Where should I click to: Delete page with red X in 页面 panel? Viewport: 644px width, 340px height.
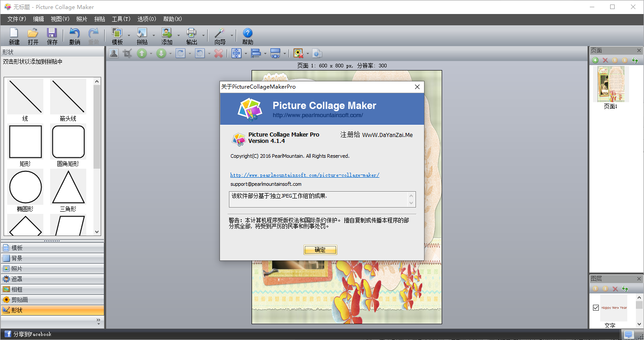click(x=605, y=60)
